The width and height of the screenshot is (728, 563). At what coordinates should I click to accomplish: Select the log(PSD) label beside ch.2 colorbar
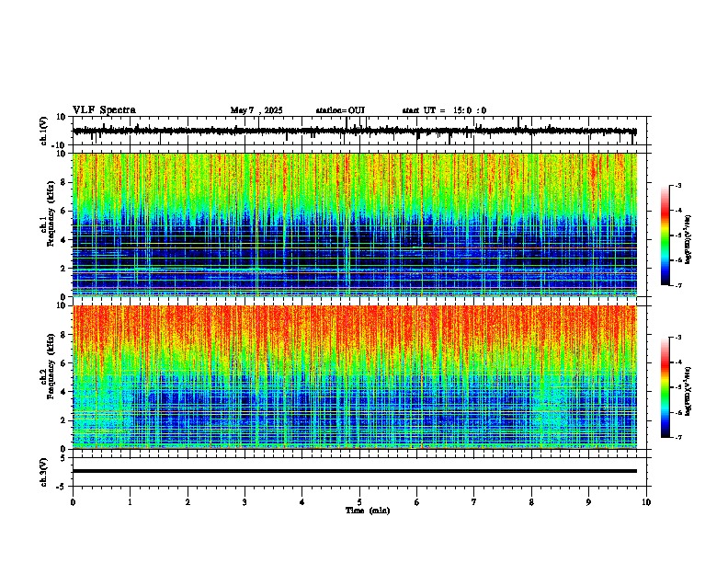click(x=688, y=391)
